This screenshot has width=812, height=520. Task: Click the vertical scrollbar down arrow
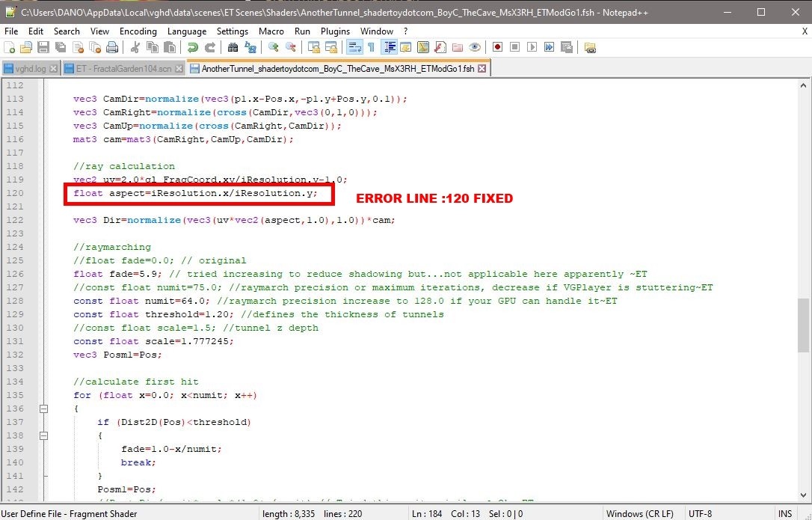coord(803,495)
